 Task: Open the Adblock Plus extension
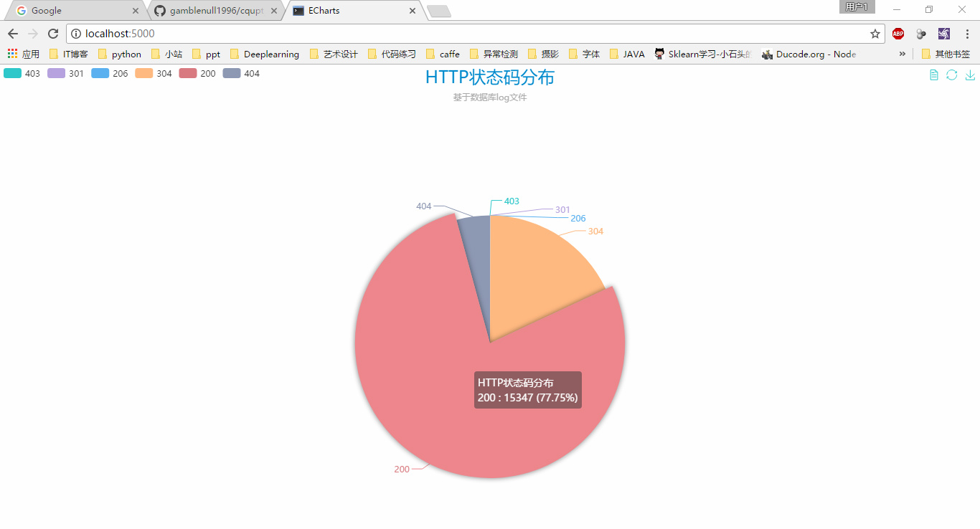898,34
